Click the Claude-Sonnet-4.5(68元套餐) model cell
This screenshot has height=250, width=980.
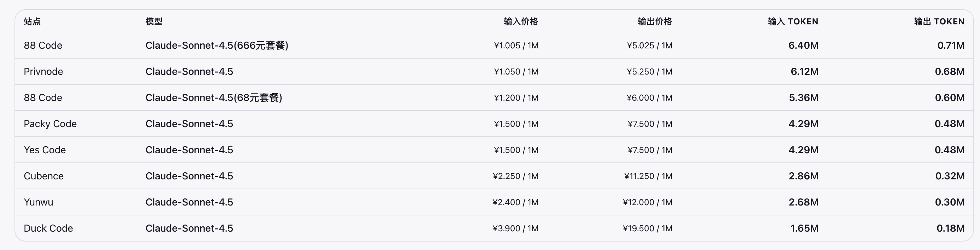point(214,98)
